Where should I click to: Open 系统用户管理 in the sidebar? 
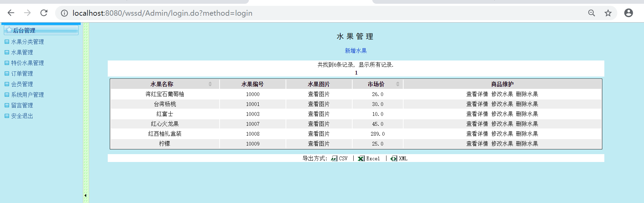27,95
